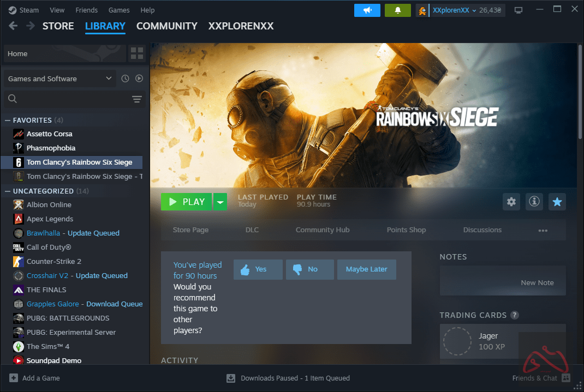
Task: Open the notifications bell
Action: (x=397, y=10)
